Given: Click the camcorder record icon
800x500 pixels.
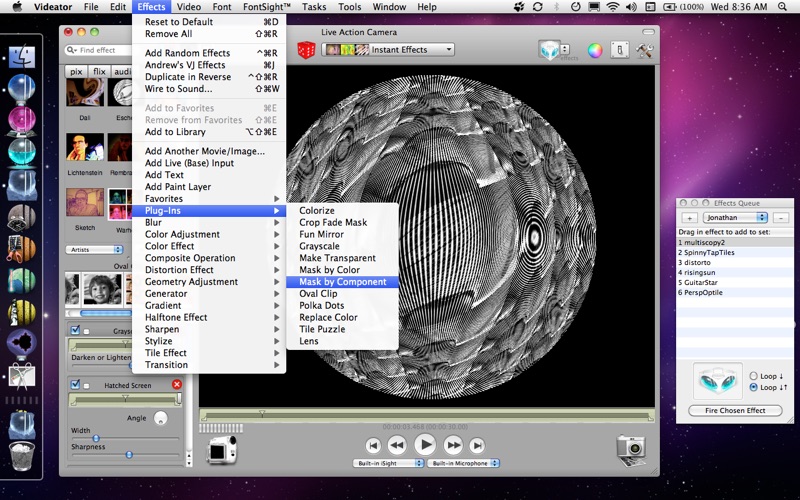Looking at the screenshot, I should point(222,449).
